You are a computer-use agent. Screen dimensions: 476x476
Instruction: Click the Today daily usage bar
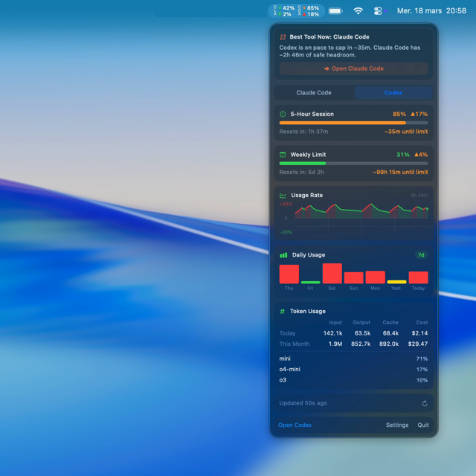(x=418, y=277)
